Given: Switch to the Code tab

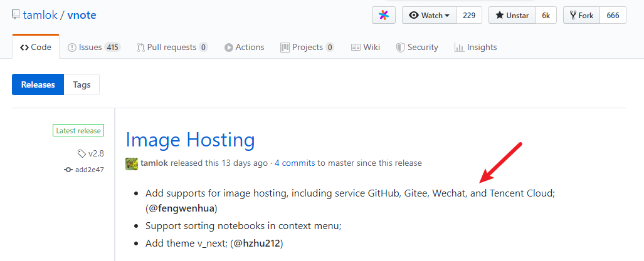Looking at the screenshot, I should coord(36,48).
